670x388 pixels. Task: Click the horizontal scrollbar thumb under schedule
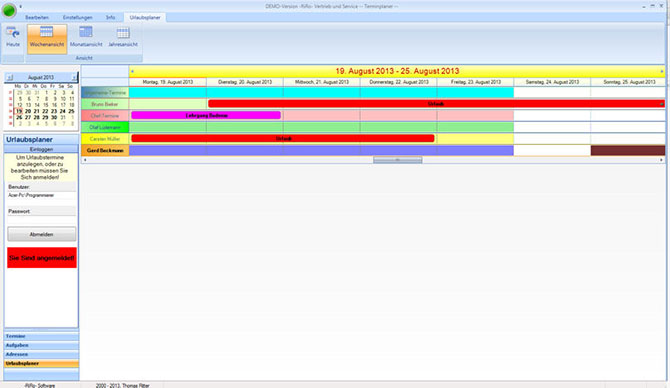click(398, 160)
